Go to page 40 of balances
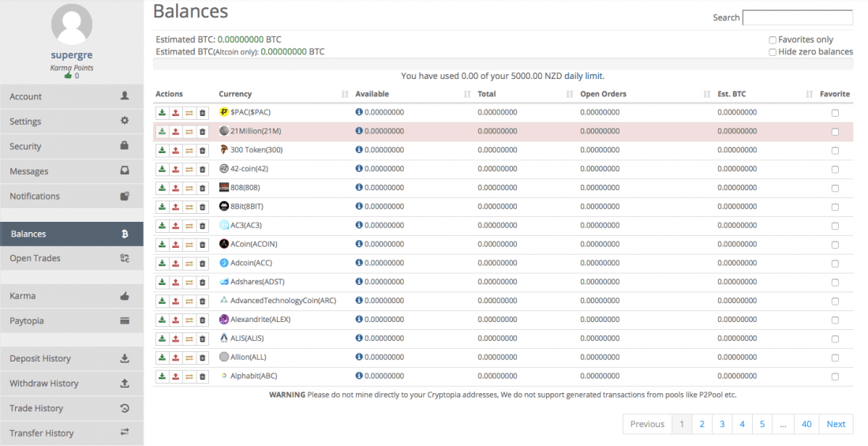 pyautogui.click(x=806, y=424)
